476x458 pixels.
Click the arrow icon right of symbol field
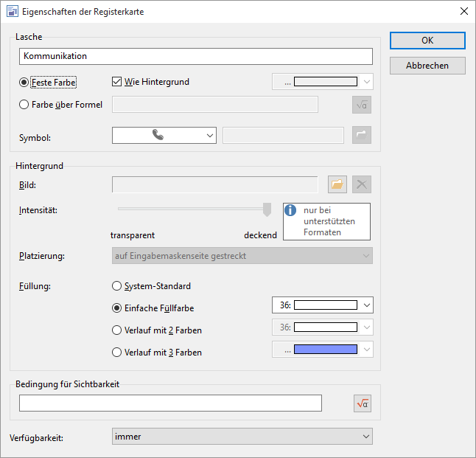362,135
